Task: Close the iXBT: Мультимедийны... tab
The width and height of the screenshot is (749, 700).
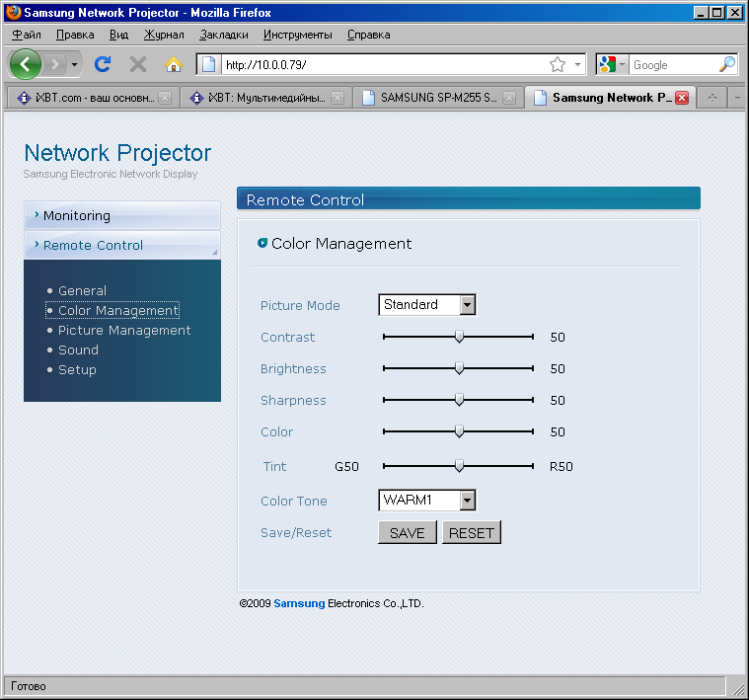Action: pyautogui.click(x=337, y=98)
